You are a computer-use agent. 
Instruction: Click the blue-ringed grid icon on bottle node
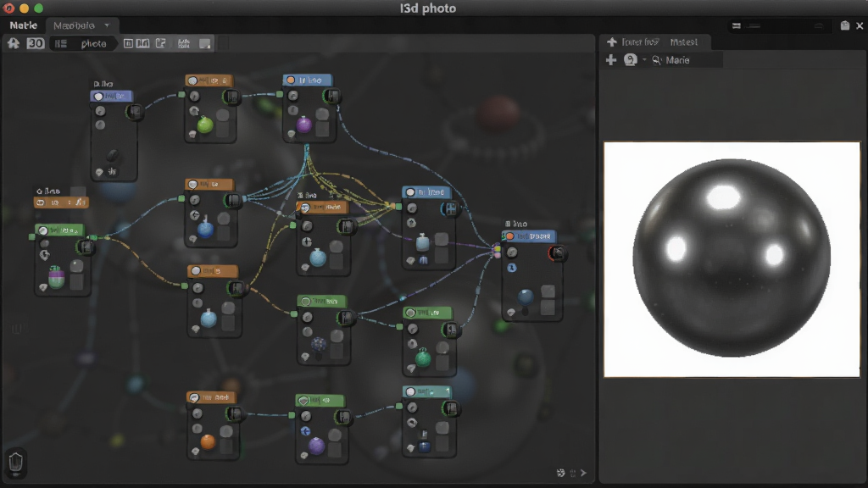(x=450, y=208)
